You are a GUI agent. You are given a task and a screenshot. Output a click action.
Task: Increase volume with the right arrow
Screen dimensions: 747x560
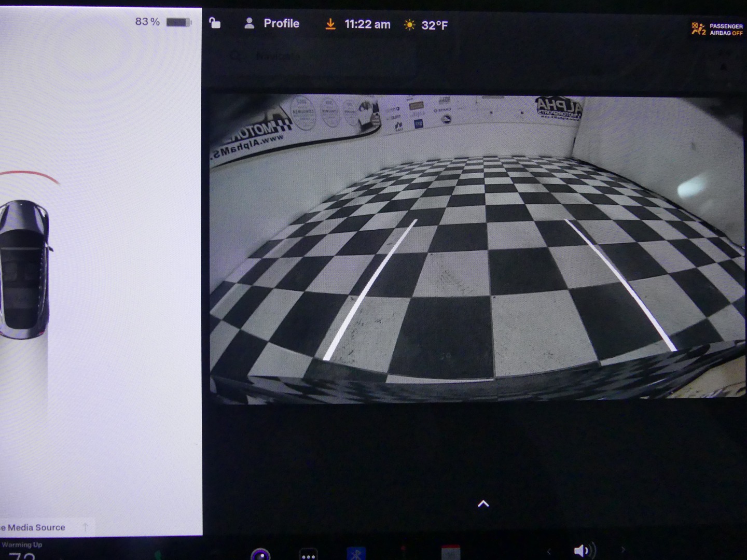(623, 550)
